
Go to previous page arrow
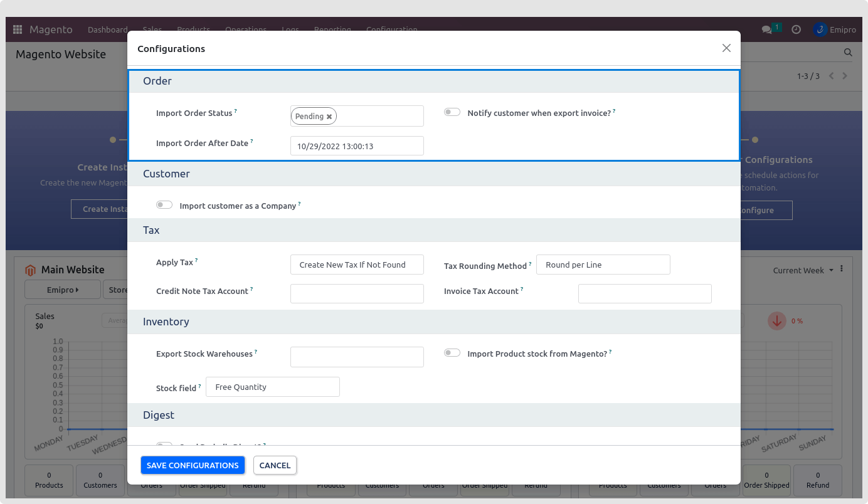tap(832, 76)
